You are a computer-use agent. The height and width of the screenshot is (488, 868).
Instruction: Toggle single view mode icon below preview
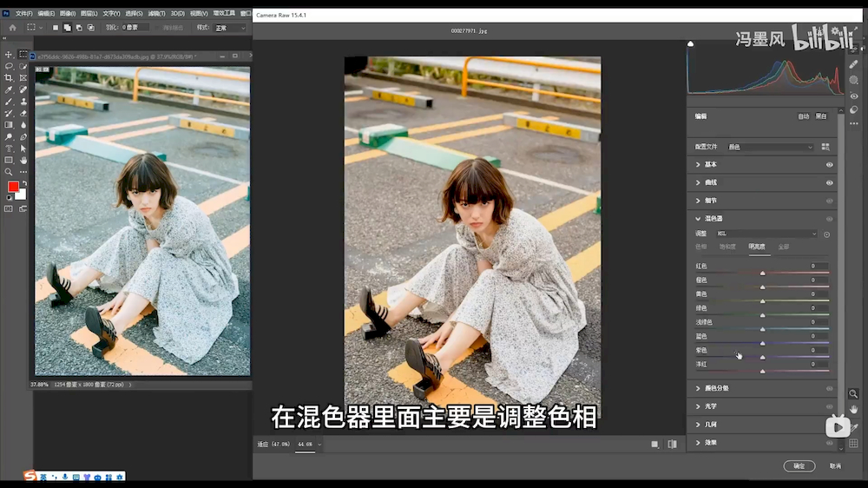(x=654, y=445)
